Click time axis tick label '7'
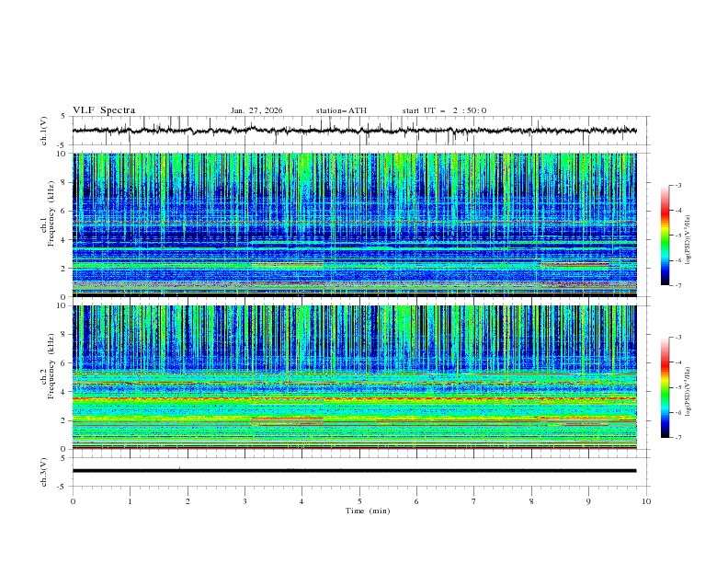This screenshot has width=728, height=563. click(474, 501)
